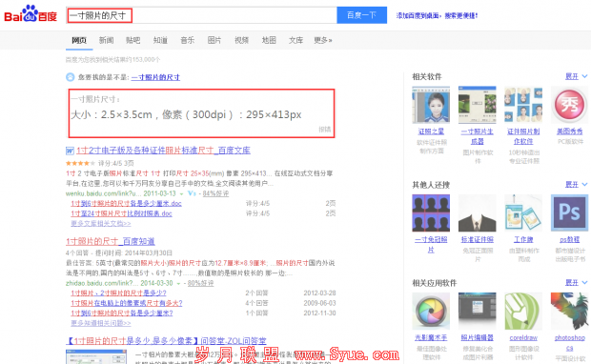The image size is (591, 364).
Task: Open the 2012-11-30 dated 1寸到6寸照片 question
Action: coord(122,313)
